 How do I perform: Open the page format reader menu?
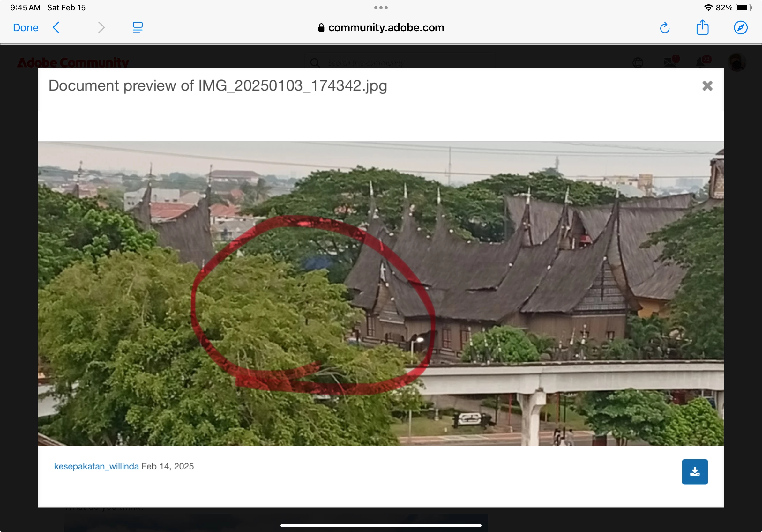[138, 27]
